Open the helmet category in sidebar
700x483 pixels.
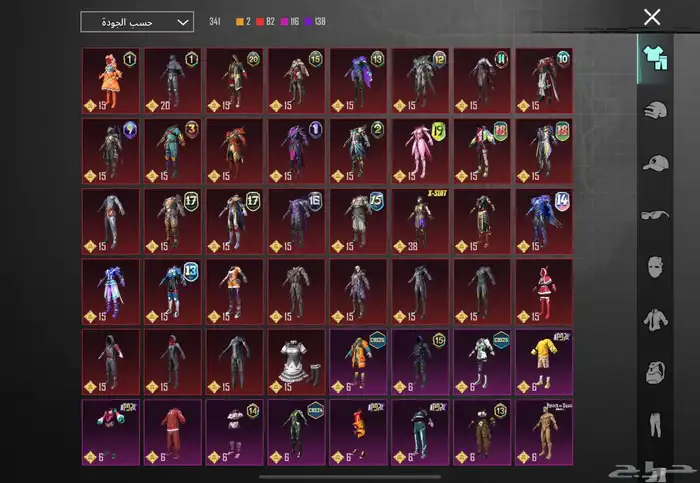click(657, 111)
